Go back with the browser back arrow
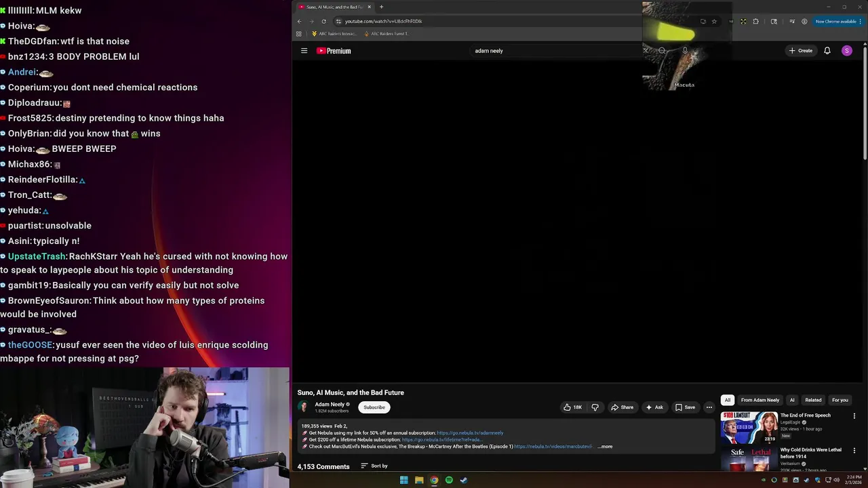This screenshot has width=868, height=488. [299, 21]
